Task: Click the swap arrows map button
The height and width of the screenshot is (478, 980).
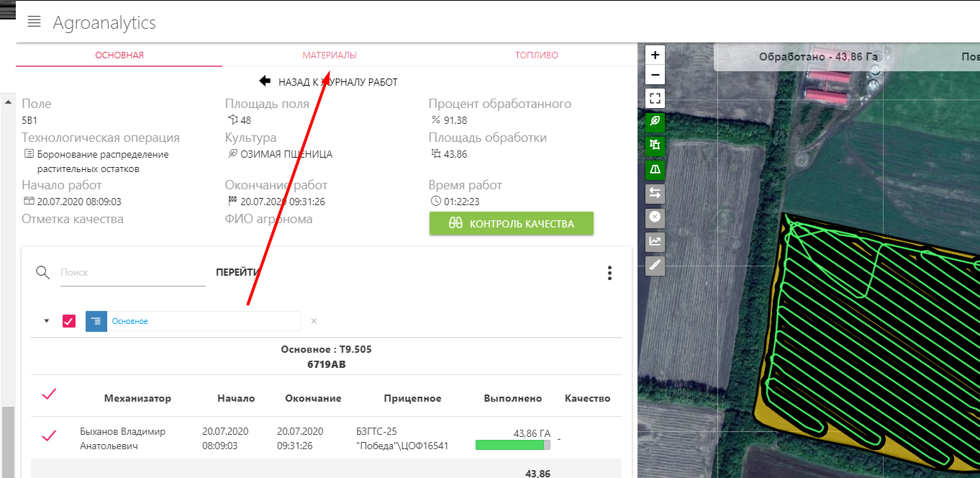Action: tap(655, 193)
